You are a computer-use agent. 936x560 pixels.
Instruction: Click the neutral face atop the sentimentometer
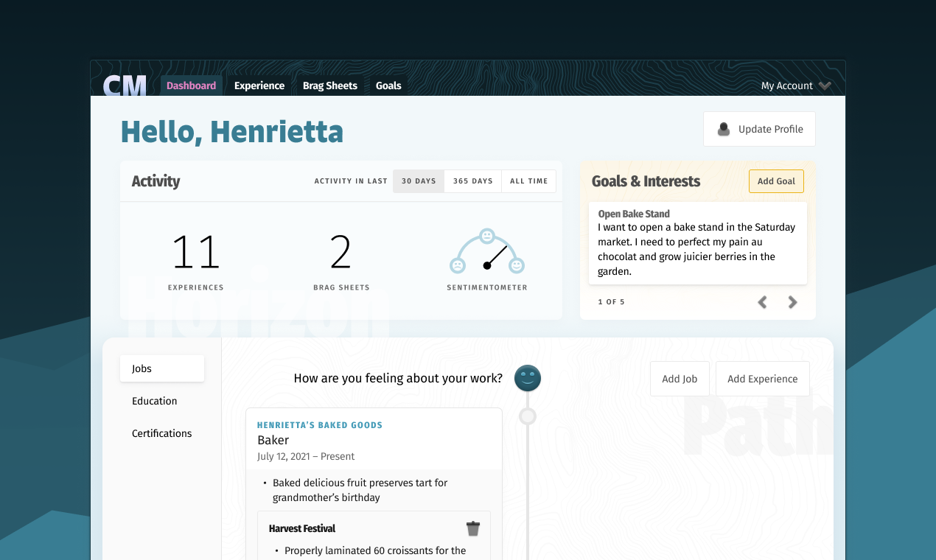click(487, 237)
